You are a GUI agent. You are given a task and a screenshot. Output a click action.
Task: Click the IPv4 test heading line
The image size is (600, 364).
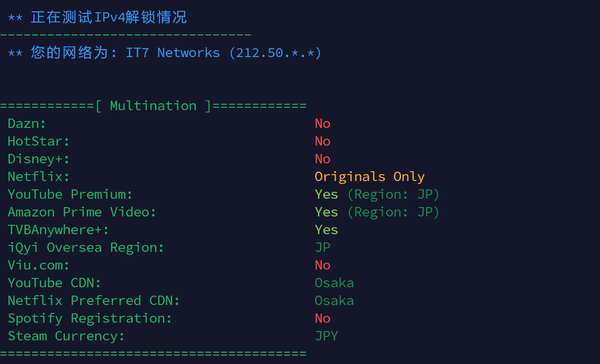click(97, 17)
